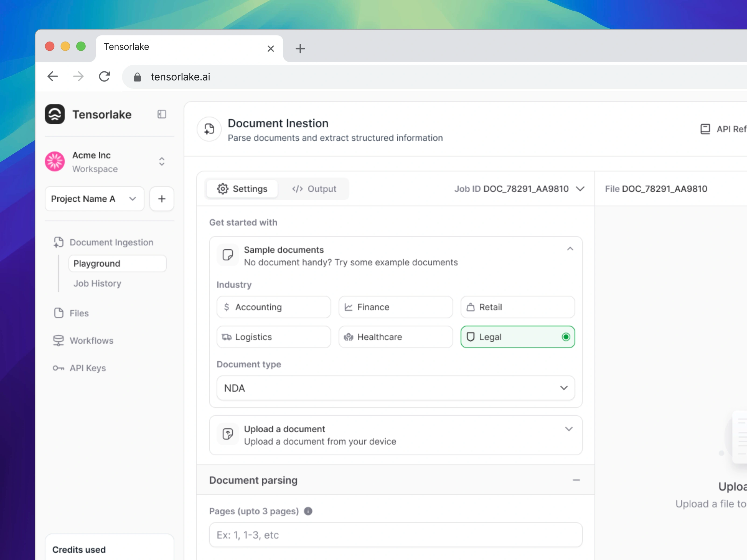Open the Project Name A dropdown
The width and height of the screenshot is (747, 560).
[94, 199]
